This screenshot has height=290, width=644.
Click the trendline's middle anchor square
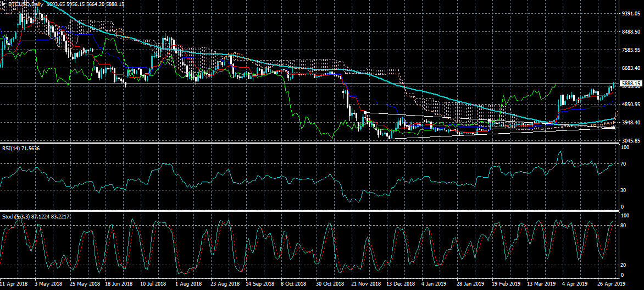pos(490,120)
